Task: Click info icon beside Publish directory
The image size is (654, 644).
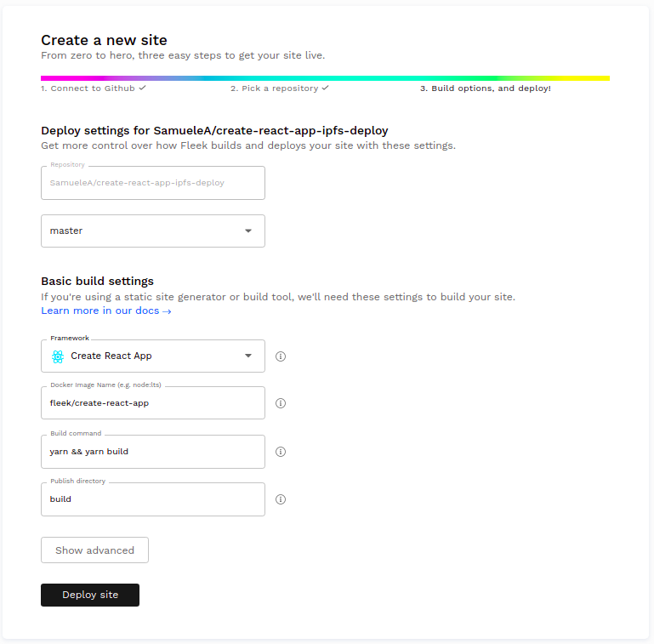Action: (281, 499)
